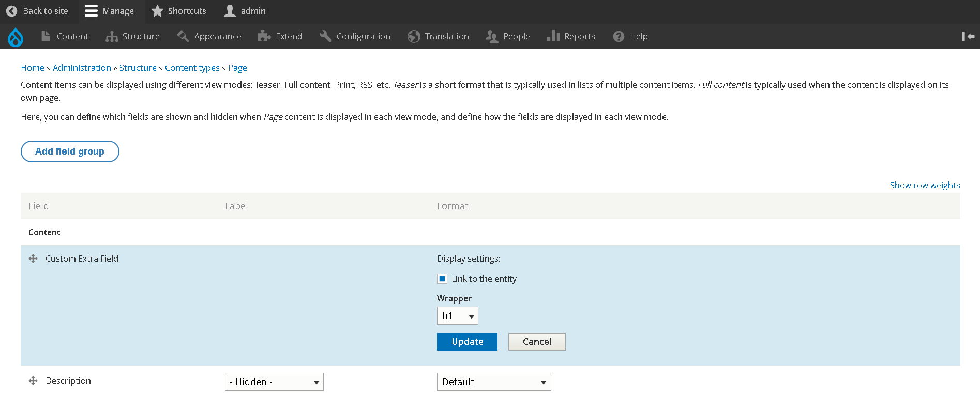Open the Reports menu item

571,36
